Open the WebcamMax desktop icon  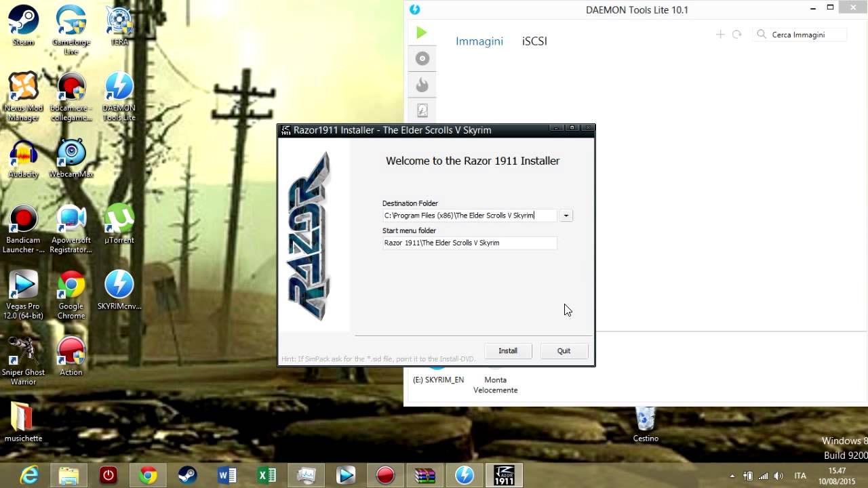tap(71, 159)
